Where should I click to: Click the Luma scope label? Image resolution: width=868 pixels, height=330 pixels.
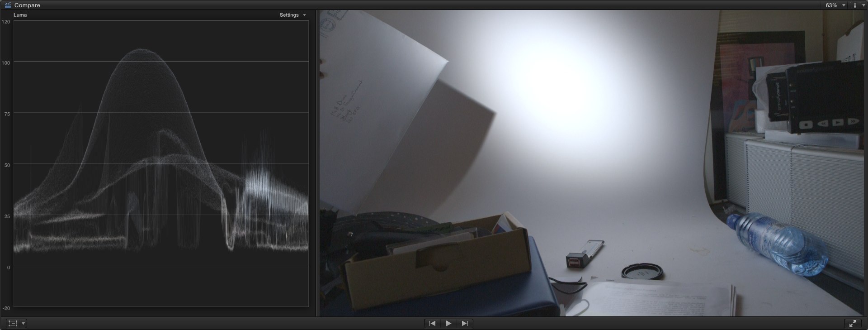pyautogui.click(x=20, y=15)
